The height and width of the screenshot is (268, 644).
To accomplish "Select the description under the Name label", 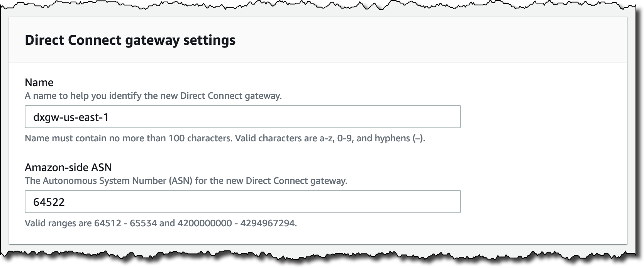I will (153, 96).
